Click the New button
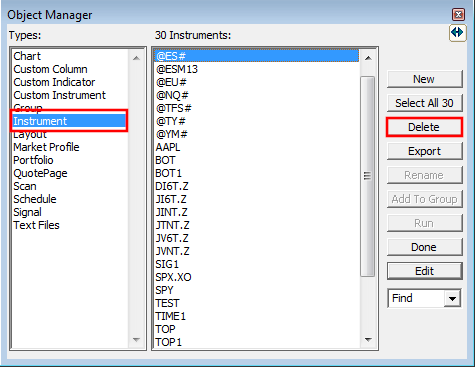 pos(424,79)
